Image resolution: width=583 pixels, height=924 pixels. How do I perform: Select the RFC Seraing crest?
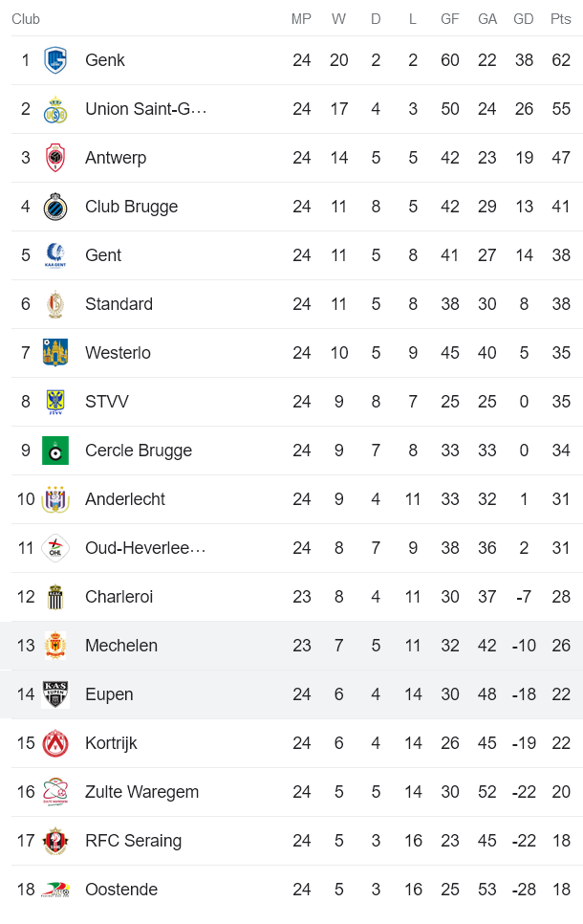(x=55, y=840)
